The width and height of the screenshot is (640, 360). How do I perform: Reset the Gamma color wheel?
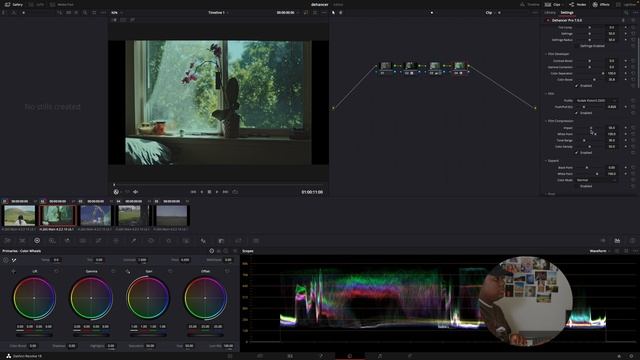(113, 271)
